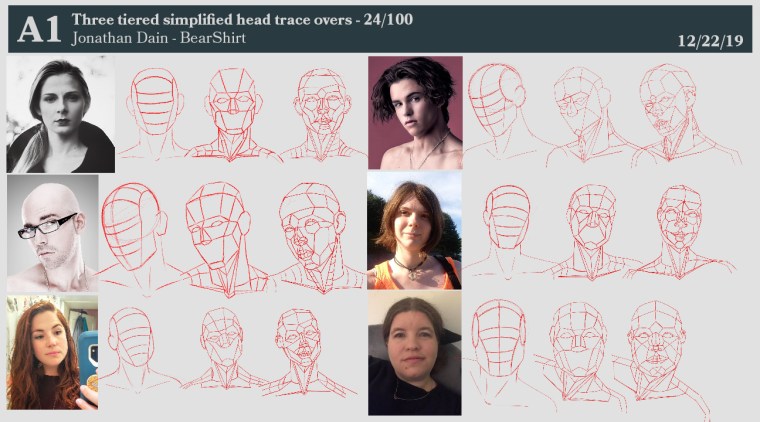Screen dimensions: 760x422
Task: Click the shirtless dark-haired man photo on magenta background
Action: click(x=415, y=113)
